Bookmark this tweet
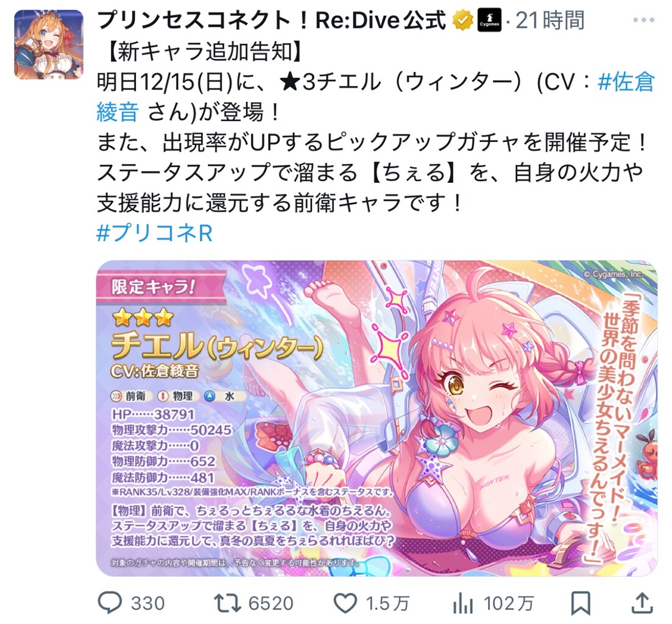This screenshot has height=624, width=672. tap(580, 603)
